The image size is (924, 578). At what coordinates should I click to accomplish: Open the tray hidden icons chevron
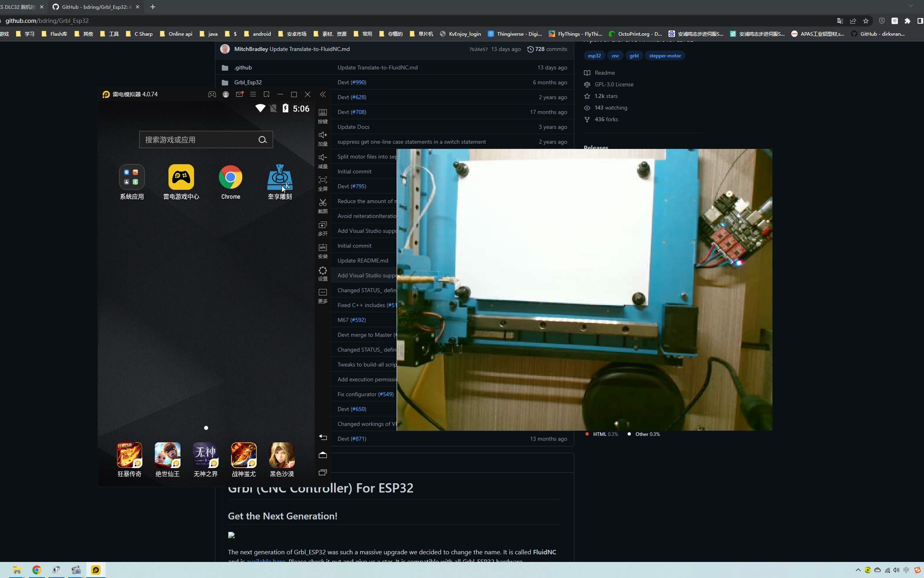[858, 570]
